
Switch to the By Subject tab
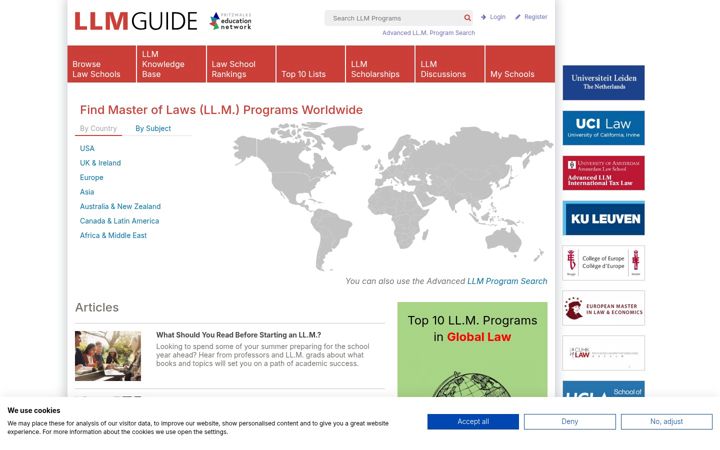[153, 129]
